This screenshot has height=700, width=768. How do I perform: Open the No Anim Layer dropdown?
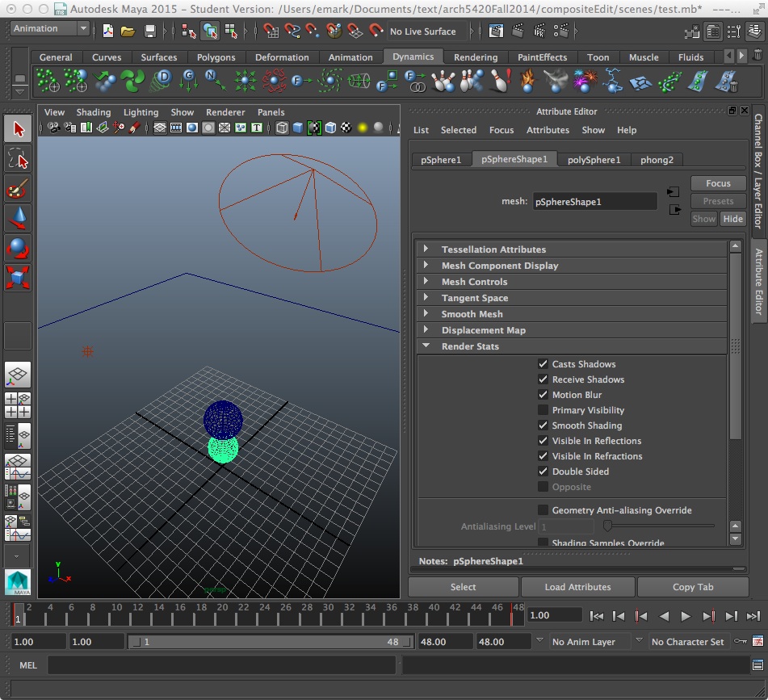590,641
